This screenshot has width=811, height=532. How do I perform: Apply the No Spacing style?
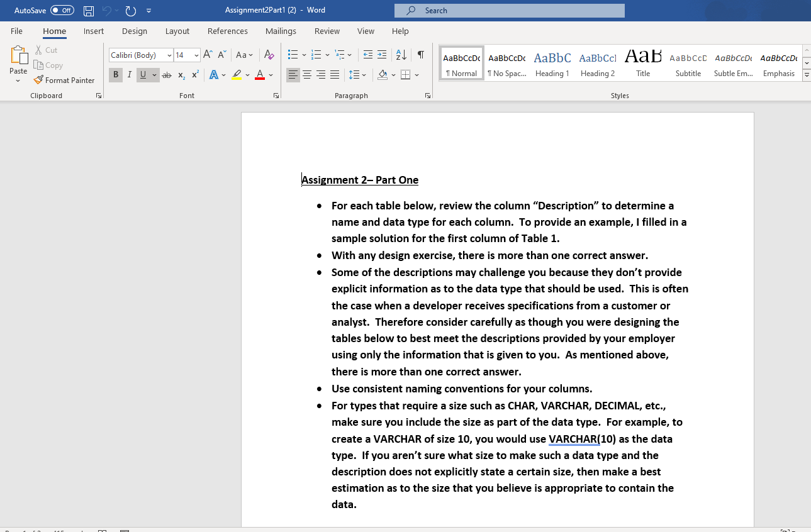(x=507, y=63)
